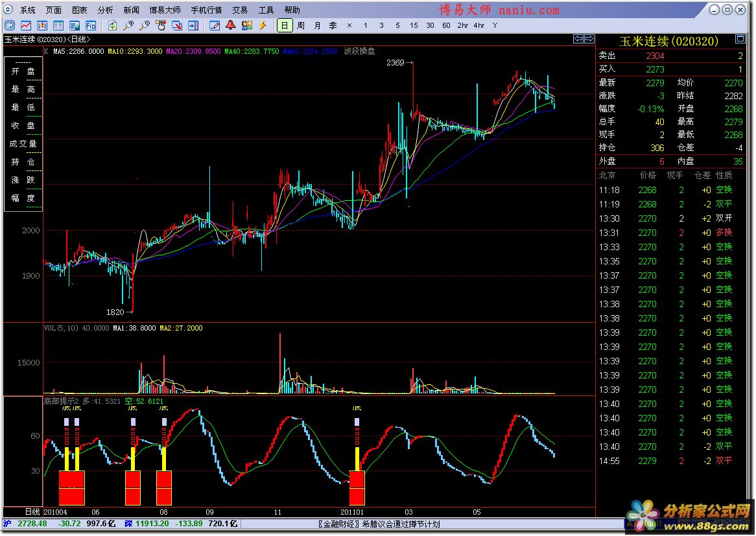Open the 分析 menu
756x536 pixels.
point(105,10)
